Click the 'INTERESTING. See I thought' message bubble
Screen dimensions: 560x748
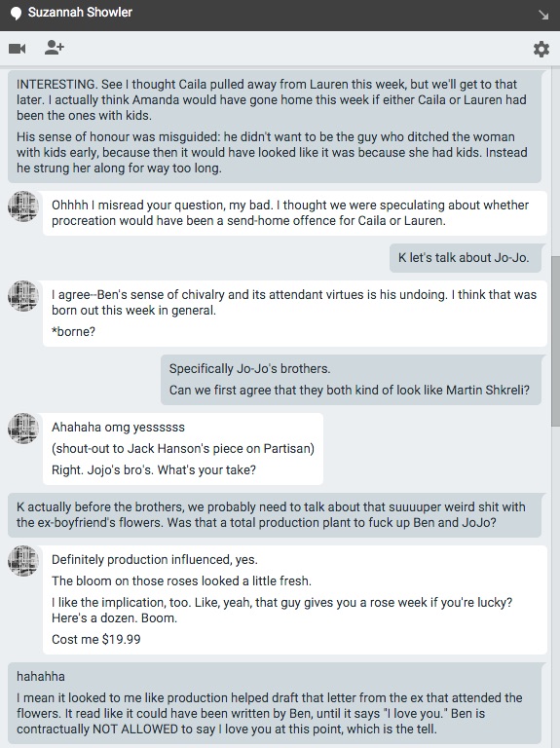point(275,127)
